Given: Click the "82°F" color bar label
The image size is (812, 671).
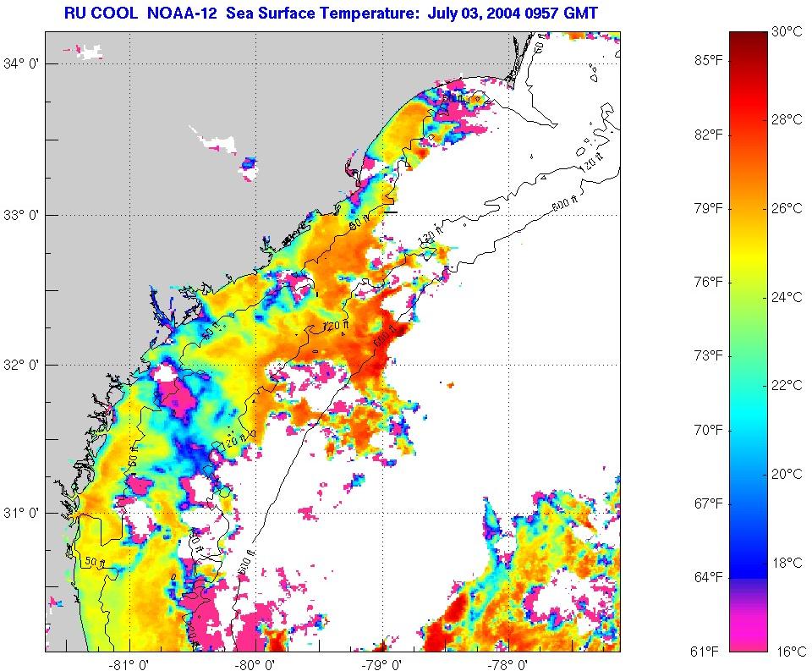Looking at the screenshot, I should point(708,135).
